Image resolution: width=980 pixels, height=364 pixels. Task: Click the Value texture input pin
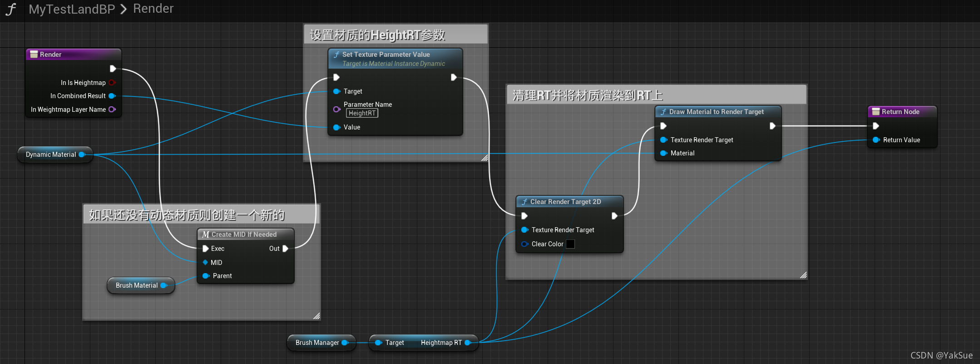click(x=337, y=127)
